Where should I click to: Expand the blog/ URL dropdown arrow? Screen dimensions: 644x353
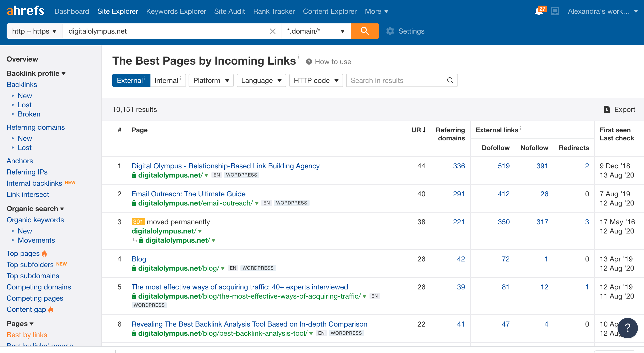pyautogui.click(x=223, y=268)
